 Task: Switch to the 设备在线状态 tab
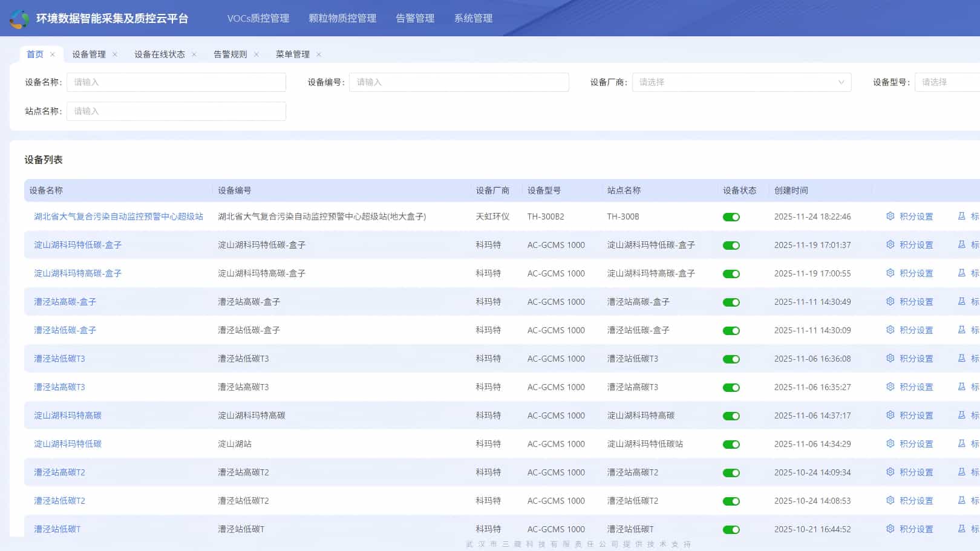160,54
